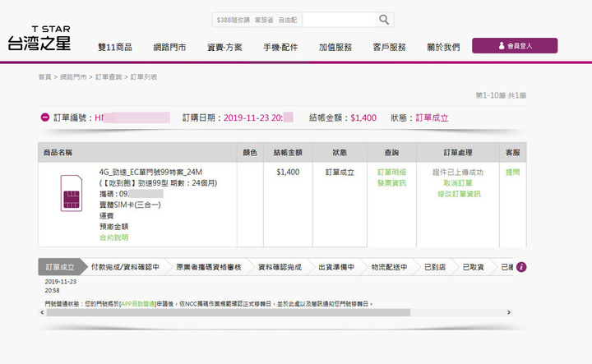Open 合約說明 link

coord(113,237)
